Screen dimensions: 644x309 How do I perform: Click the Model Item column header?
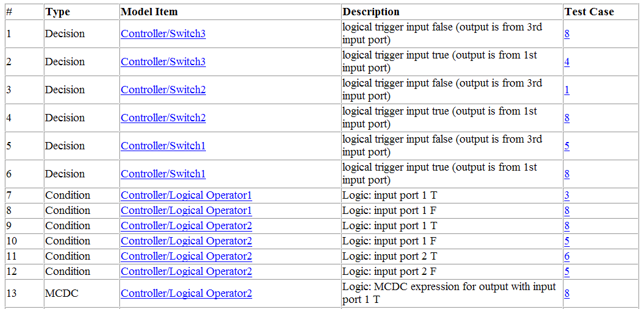(x=149, y=12)
